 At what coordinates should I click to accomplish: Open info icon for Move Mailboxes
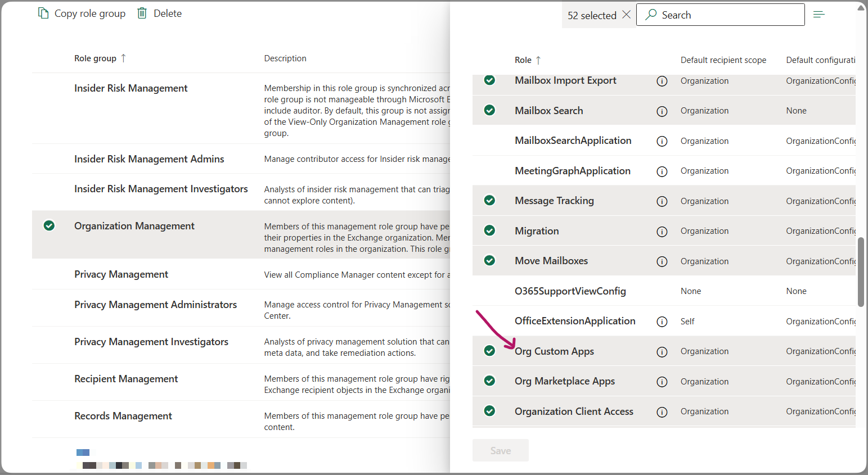tap(662, 261)
